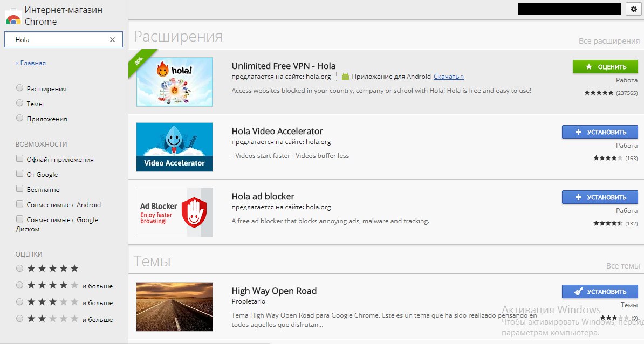Viewport: 644px width, 344px height.
Task: Click Скачать » Android app link
Action: pos(449,77)
